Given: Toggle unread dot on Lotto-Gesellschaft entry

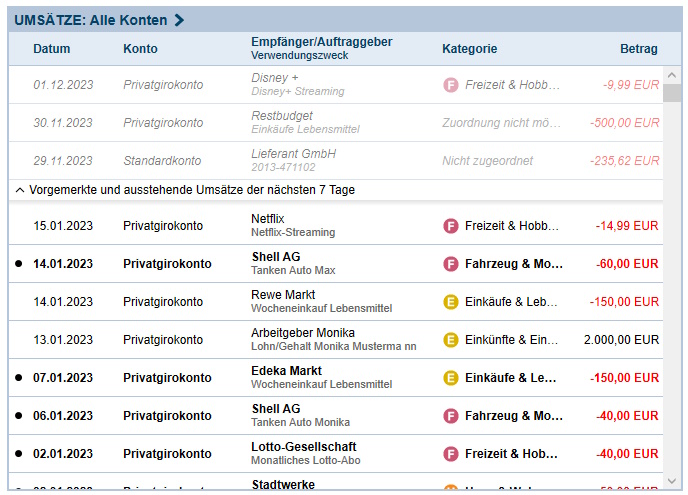Looking at the screenshot, I should click(18, 454).
